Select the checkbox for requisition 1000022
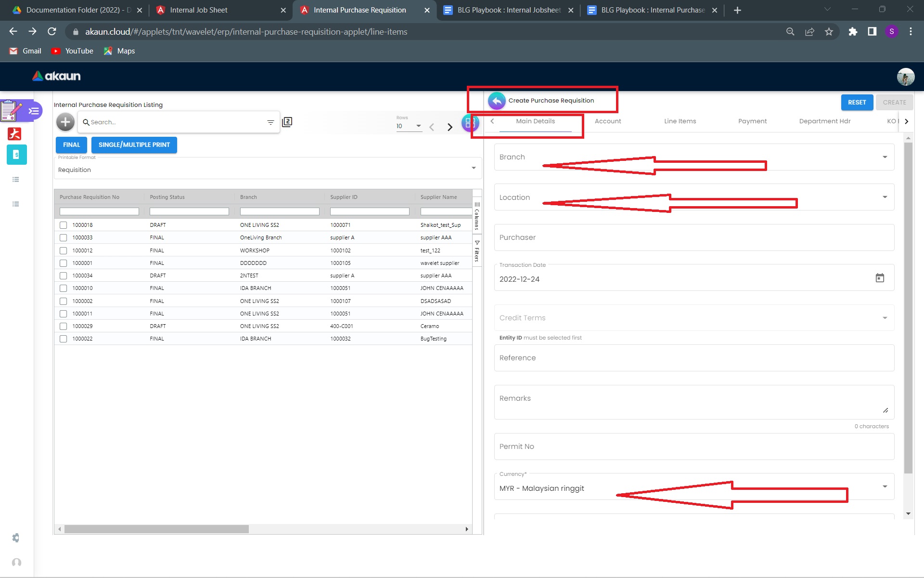Image resolution: width=924 pixels, height=578 pixels. point(63,339)
